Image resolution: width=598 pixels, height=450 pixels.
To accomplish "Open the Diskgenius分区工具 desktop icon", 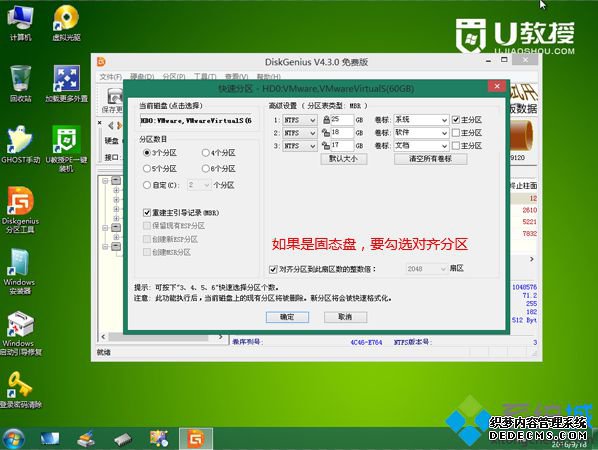I will click(20, 210).
